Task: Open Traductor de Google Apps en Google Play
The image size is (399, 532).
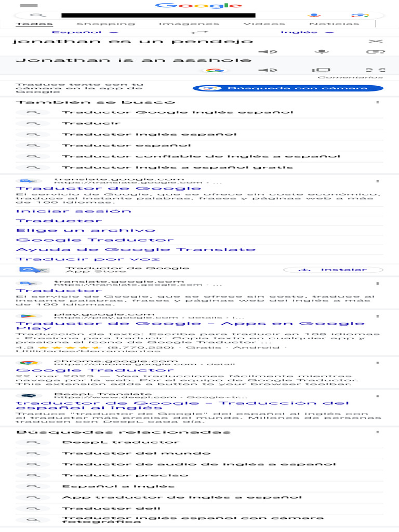Action: coord(190,326)
